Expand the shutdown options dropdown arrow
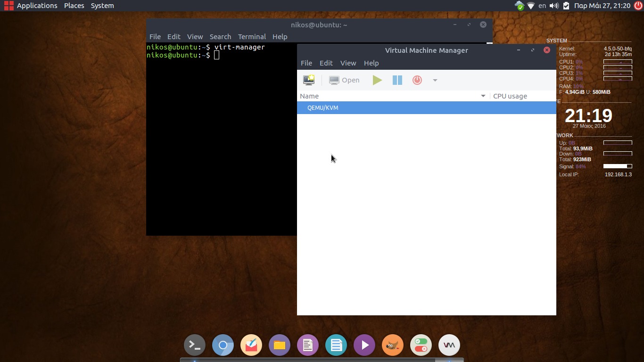The image size is (644, 362). pyautogui.click(x=435, y=80)
